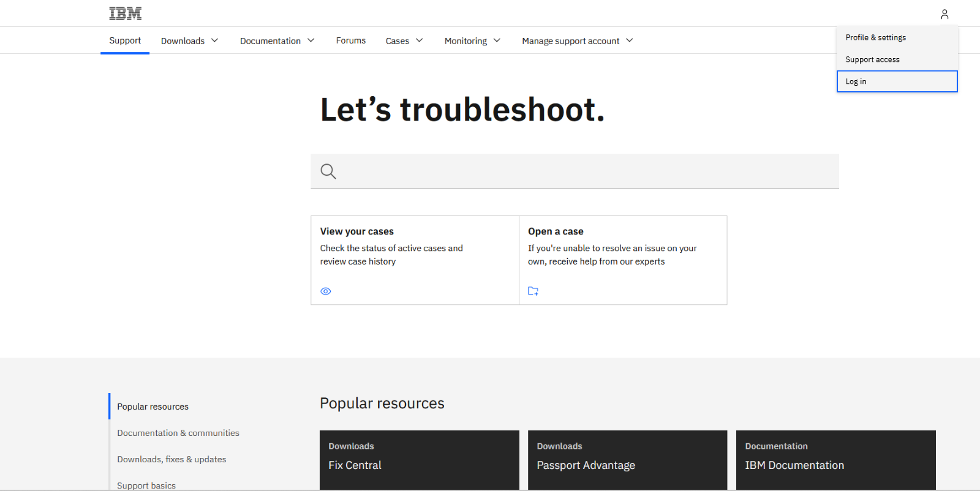Screen dimensions: 980x491
Task: Open the IBM Documentation card
Action: coord(836,460)
